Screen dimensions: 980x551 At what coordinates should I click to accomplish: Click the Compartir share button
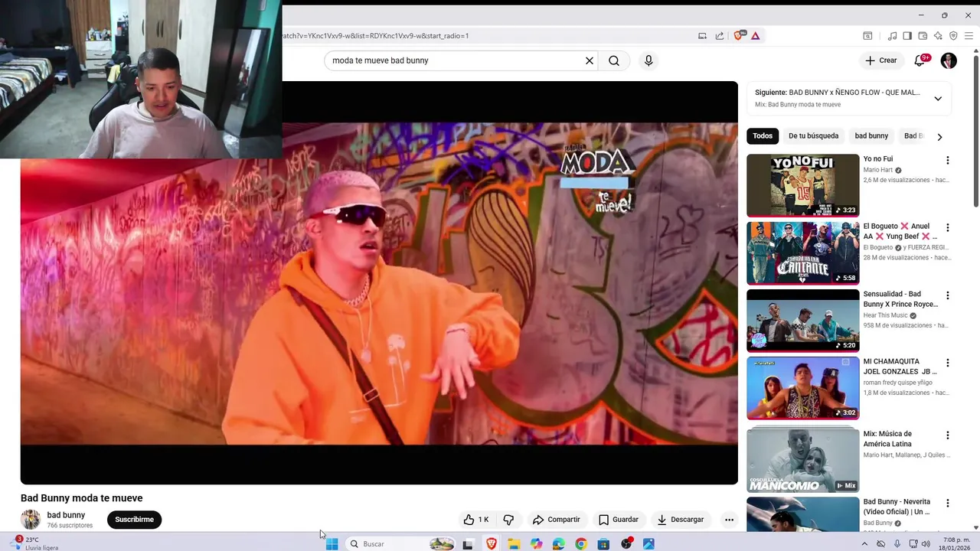[557, 520]
